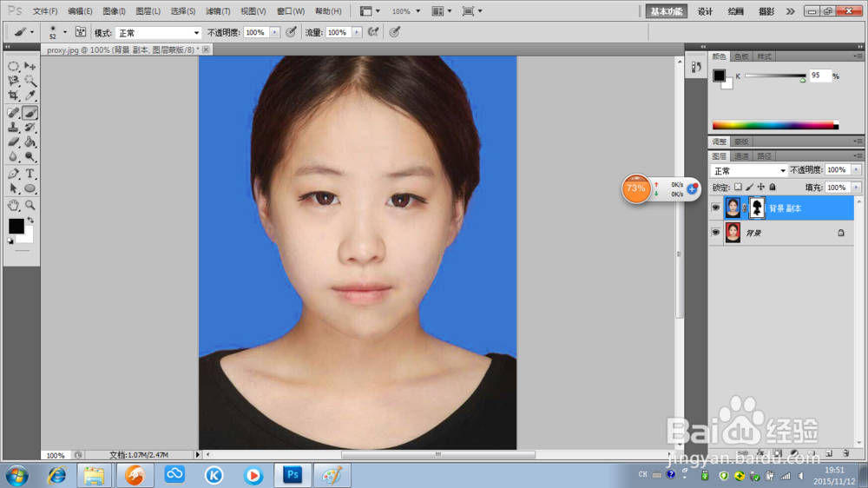Select the 基本功能 workspace
Image resolution: width=868 pixels, height=488 pixels.
pos(667,11)
